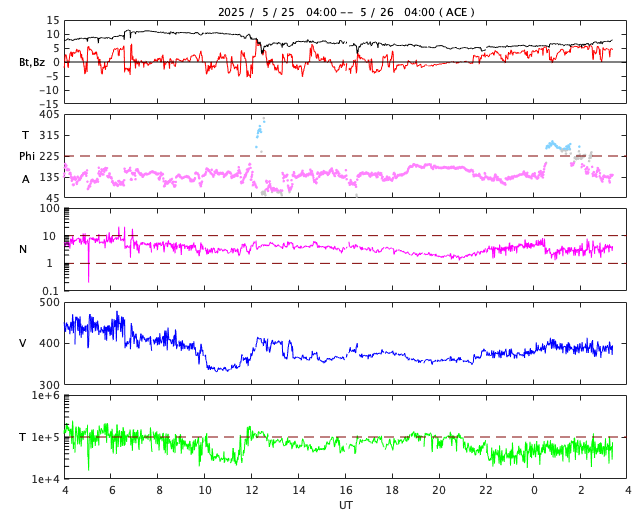
Task: Click the '100' density tick label
Action: [x=49, y=208]
